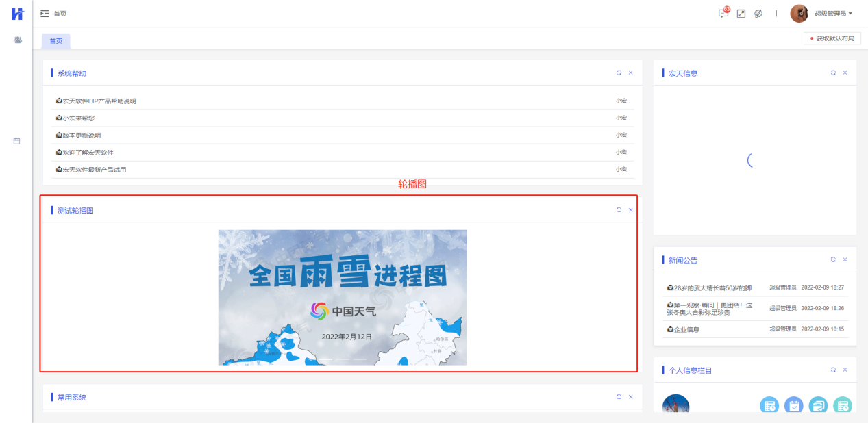Screen dimensions: 868x423
Task: Close the 测试轮播图 panel
Action: click(631, 210)
